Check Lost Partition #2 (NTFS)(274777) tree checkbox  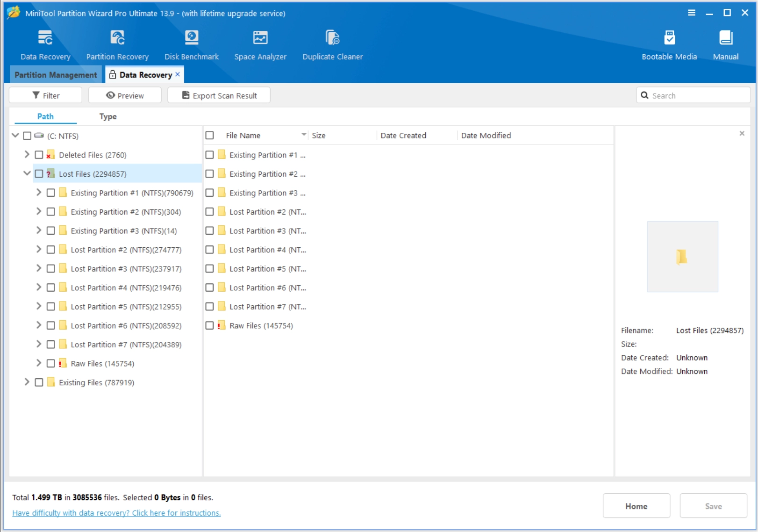(51, 250)
